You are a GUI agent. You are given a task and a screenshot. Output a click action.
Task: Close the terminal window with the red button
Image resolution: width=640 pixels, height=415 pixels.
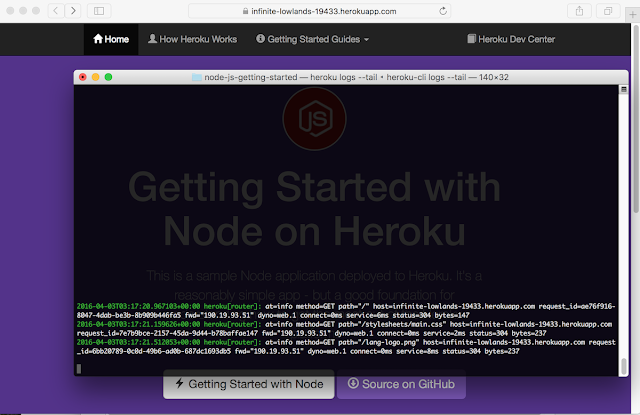pyautogui.click(x=83, y=77)
